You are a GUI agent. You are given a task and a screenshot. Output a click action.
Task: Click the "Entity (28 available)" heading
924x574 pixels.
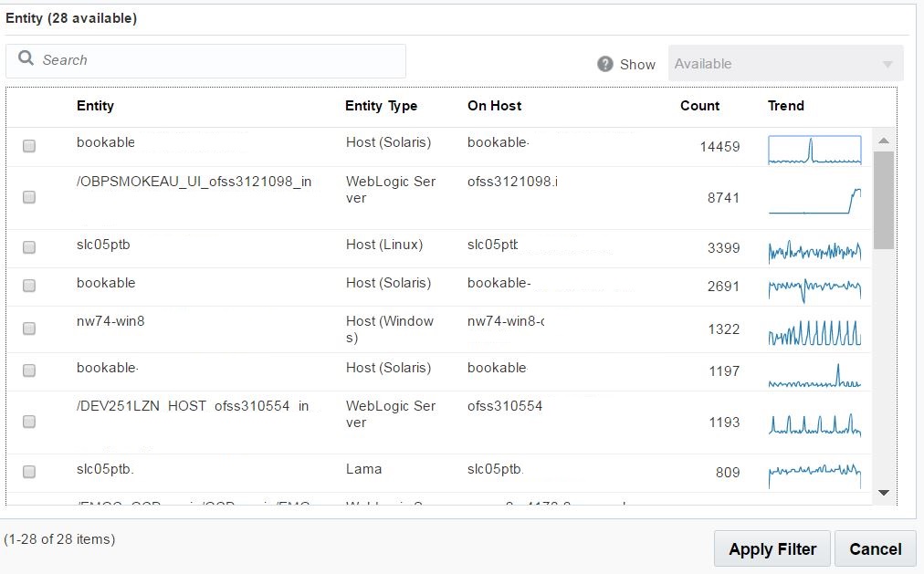click(x=71, y=18)
